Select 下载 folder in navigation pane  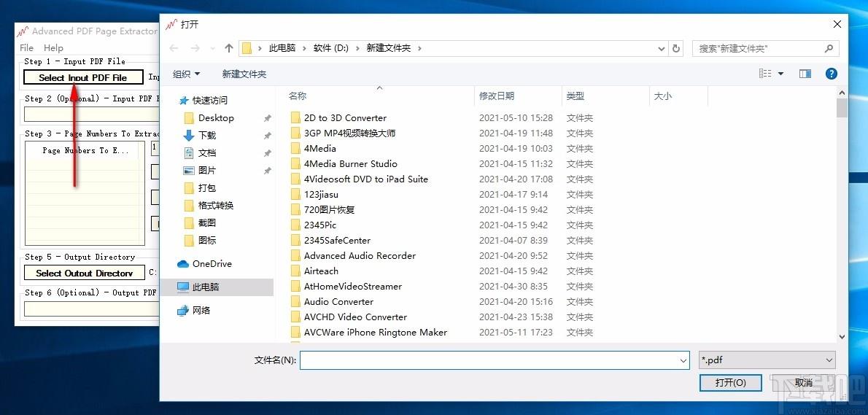[x=207, y=135]
